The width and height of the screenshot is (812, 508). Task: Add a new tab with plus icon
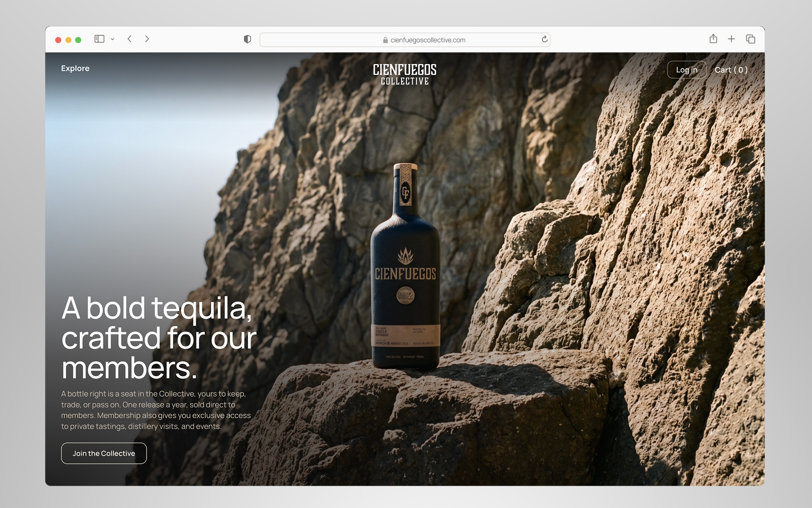[x=731, y=39]
